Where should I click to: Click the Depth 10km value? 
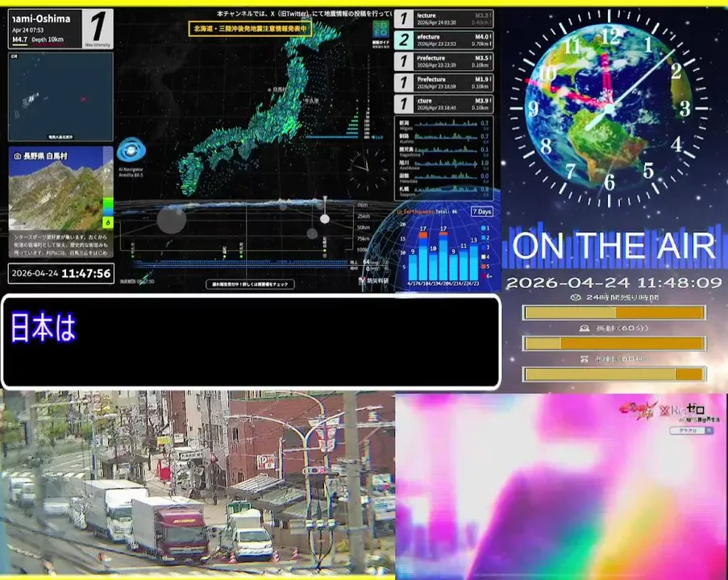48,39
